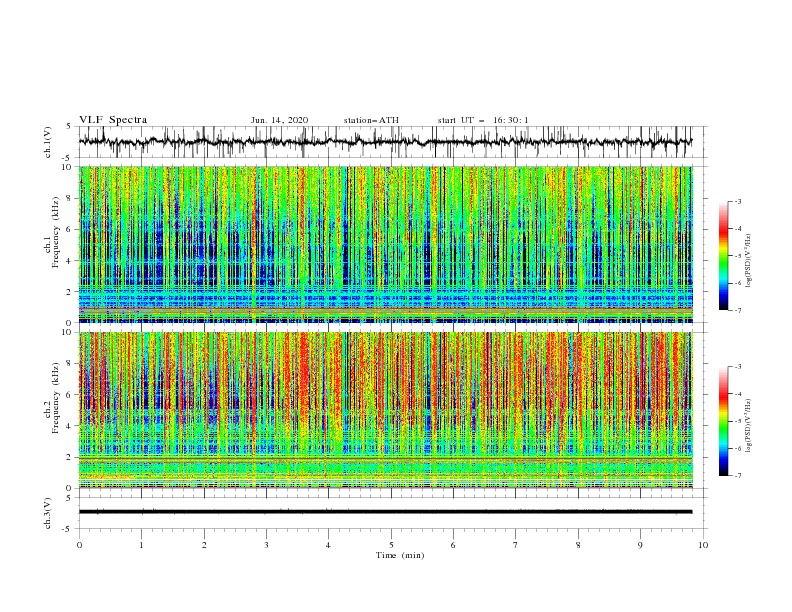Click the ch.2 spectrogram color scale bar
The height and width of the screenshot is (612, 792).
pos(723,421)
